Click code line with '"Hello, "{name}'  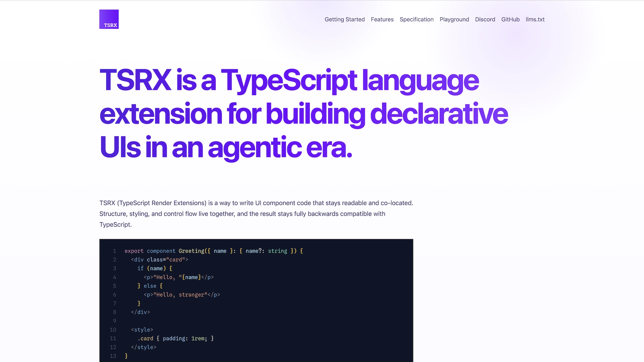pos(179,277)
